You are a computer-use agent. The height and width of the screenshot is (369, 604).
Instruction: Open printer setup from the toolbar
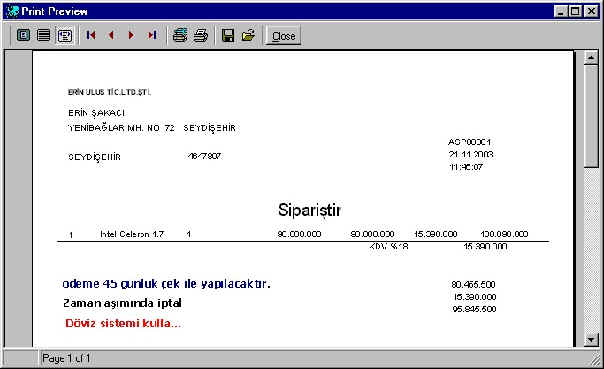pos(180,35)
